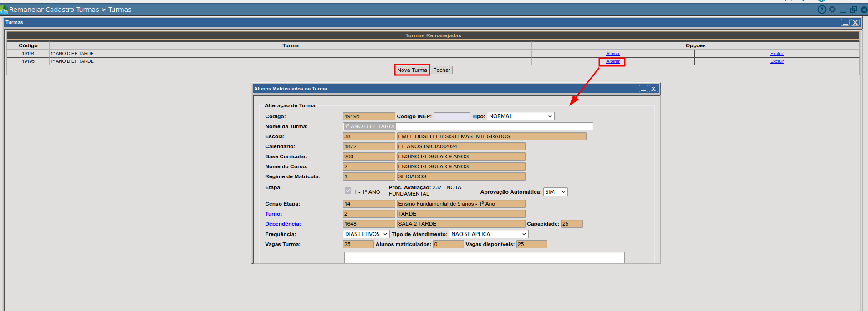This screenshot has width=868, height=311.
Task: Click the Nova Turma button
Action: pos(412,70)
